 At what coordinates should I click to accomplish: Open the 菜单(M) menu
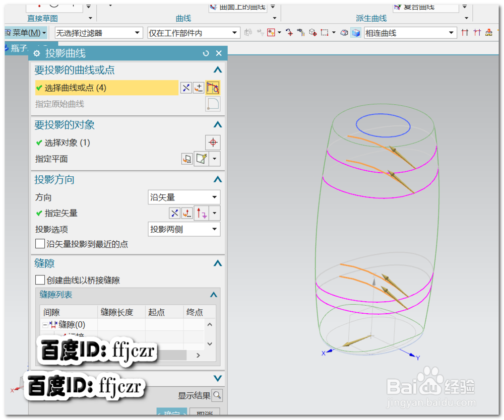click(26, 33)
